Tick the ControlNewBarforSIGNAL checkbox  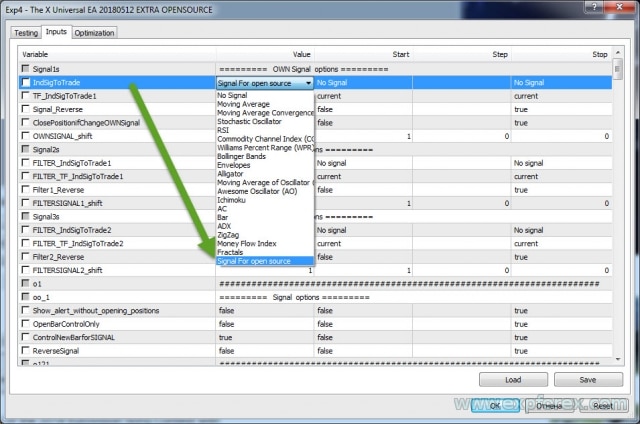(25, 337)
